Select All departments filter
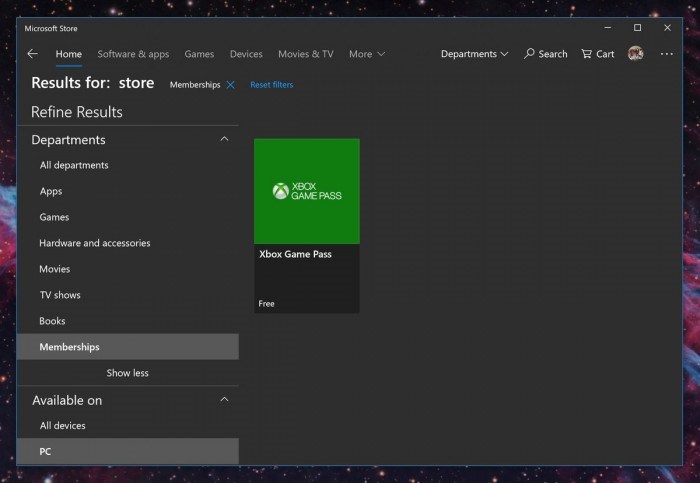The height and width of the screenshot is (483, 700). pos(128,165)
